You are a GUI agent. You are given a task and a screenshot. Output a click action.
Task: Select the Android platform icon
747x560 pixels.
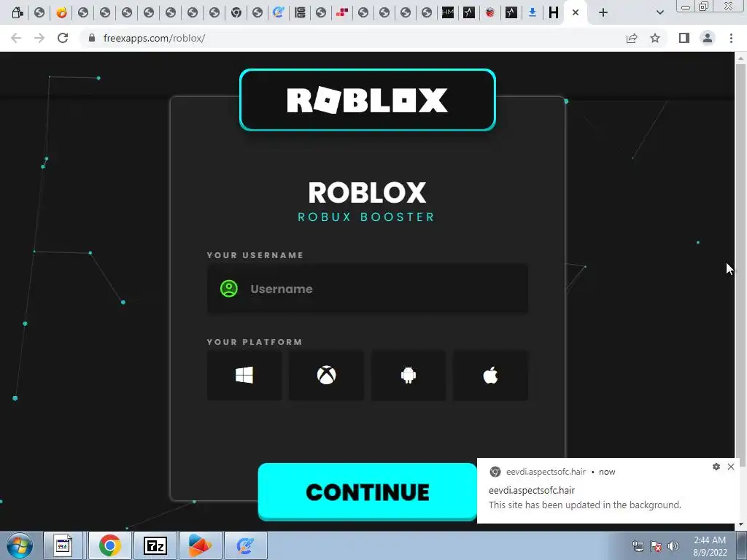pos(409,376)
